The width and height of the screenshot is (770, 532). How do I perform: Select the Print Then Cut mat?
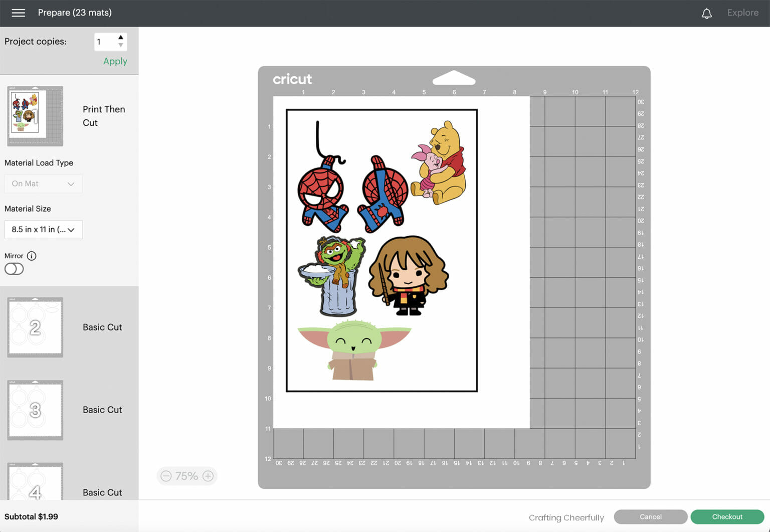[x=35, y=116]
